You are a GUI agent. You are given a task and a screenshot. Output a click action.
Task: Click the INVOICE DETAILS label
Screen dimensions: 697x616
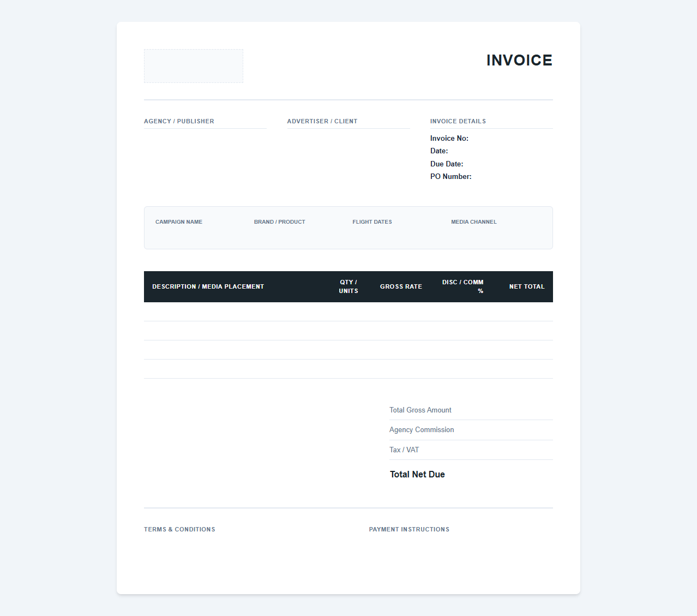click(458, 121)
